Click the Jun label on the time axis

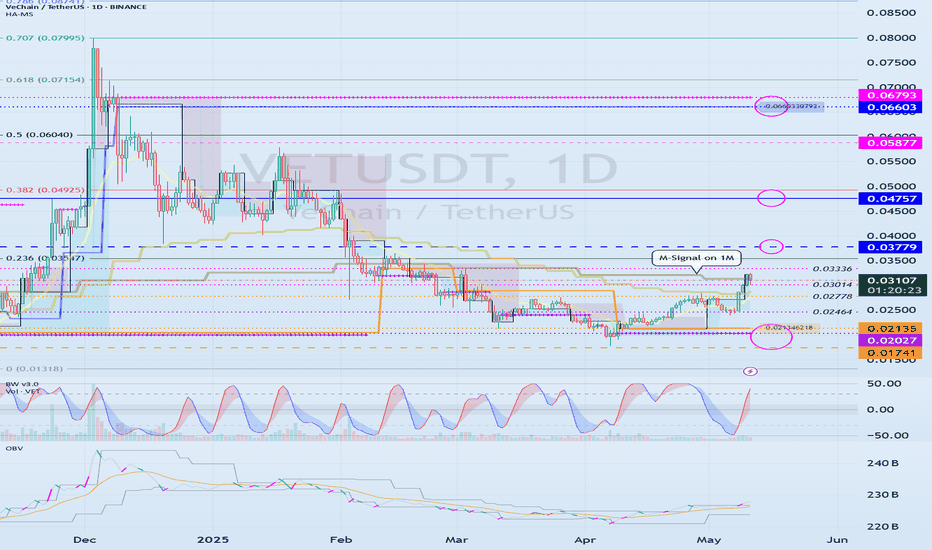tap(837, 540)
